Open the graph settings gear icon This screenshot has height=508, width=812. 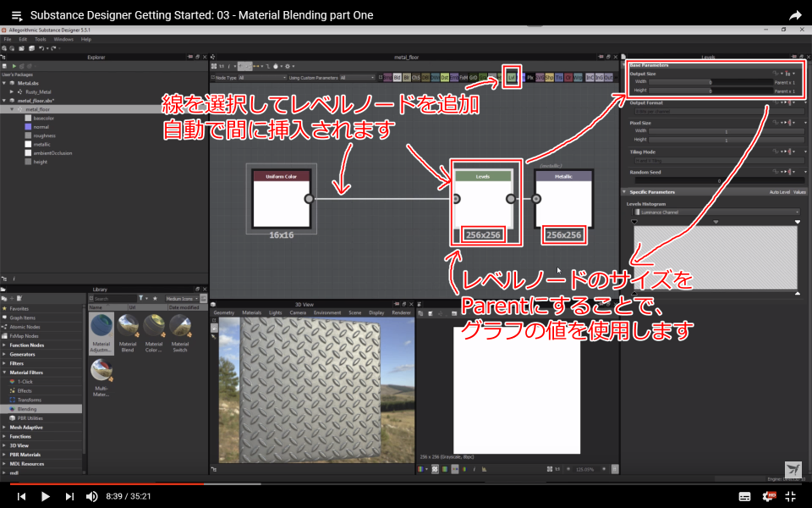tap(288, 66)
